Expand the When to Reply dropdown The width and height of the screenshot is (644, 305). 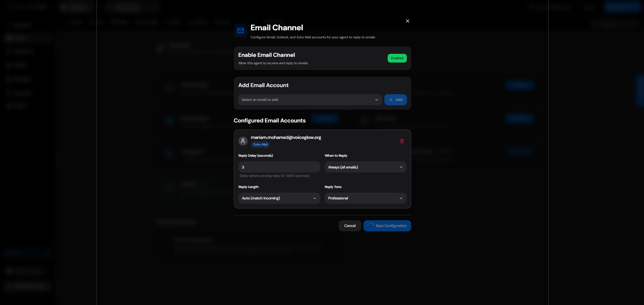[366, 167]
